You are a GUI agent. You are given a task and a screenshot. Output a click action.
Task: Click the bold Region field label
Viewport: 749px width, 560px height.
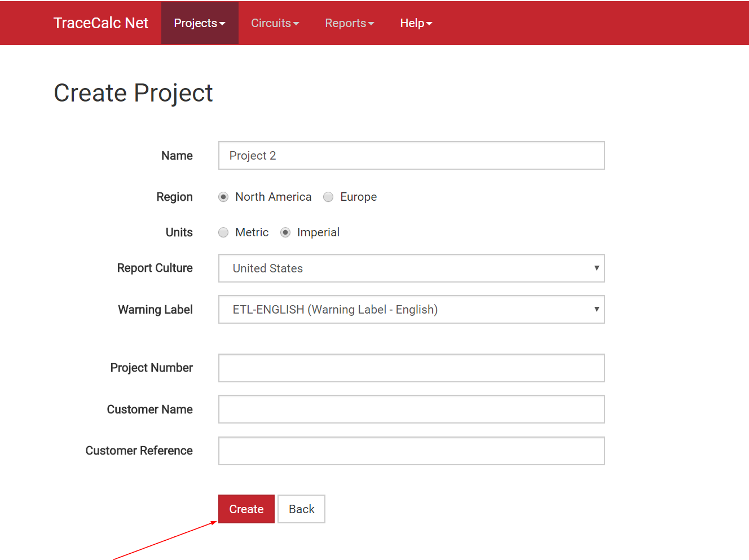pos(174,197)
